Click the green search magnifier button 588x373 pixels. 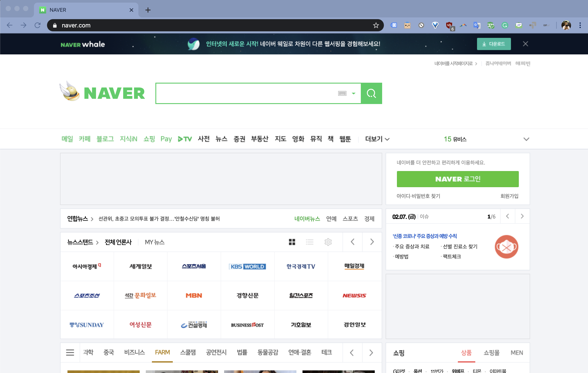371,93
